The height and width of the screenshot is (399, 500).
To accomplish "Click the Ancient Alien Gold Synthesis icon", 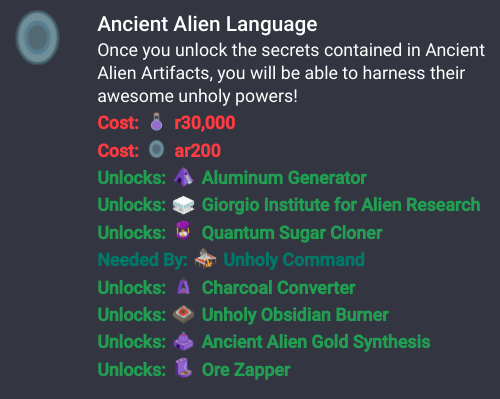I will coord(183,341).
